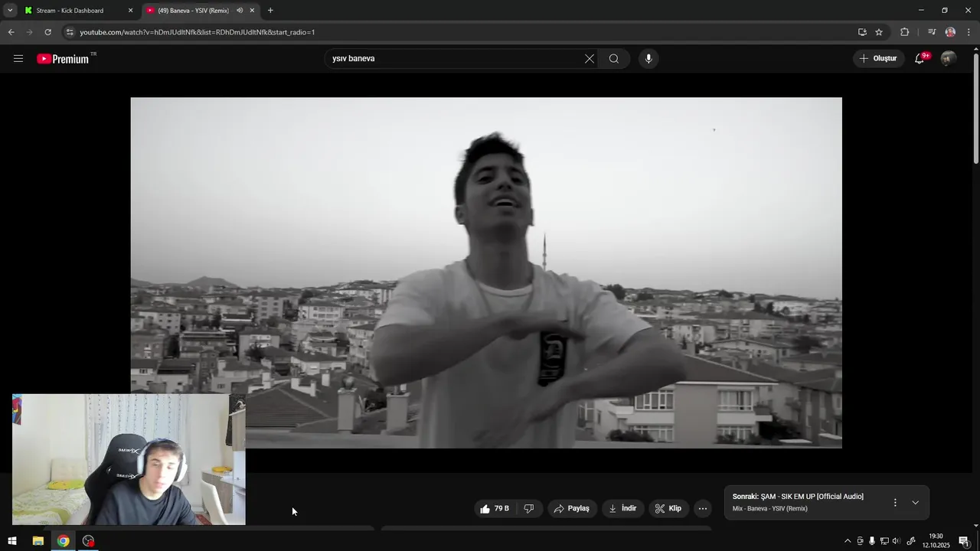Click the address bar URL
980x551 pixels.
[198, 32]
